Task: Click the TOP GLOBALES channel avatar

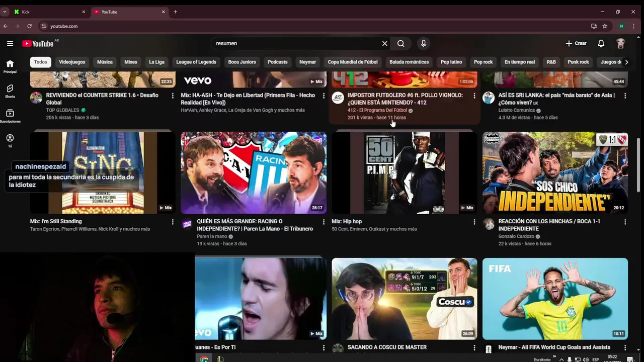Action: click(x=36, y=98)
